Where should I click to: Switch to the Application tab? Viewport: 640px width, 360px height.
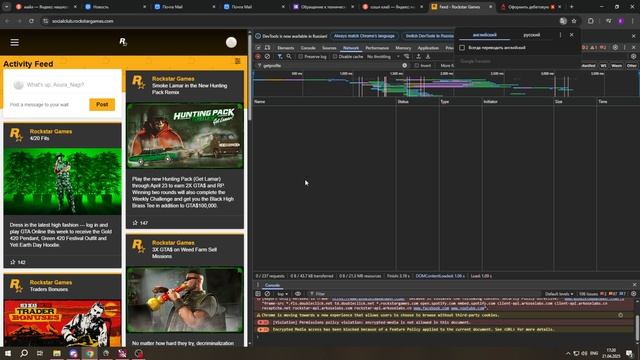pyautogui.click(x=428, y=48)
